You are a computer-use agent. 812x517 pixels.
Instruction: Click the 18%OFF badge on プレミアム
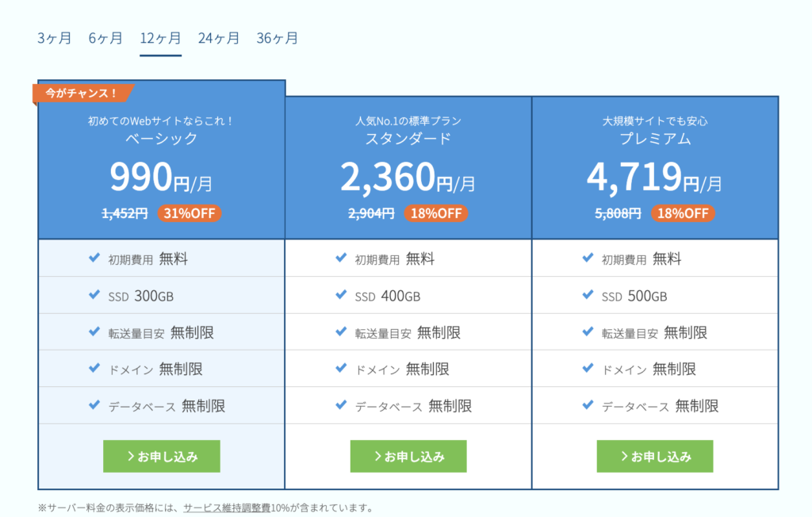683,213
